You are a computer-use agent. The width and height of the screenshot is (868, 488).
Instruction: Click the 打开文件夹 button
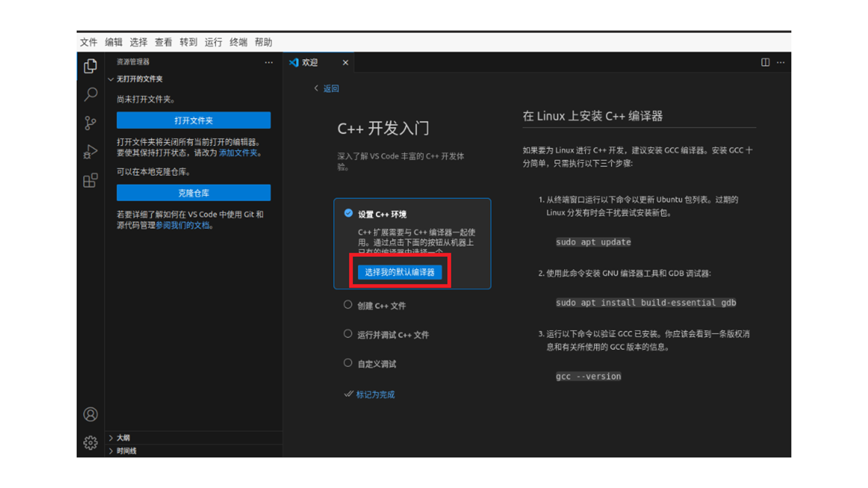[193, 121]
